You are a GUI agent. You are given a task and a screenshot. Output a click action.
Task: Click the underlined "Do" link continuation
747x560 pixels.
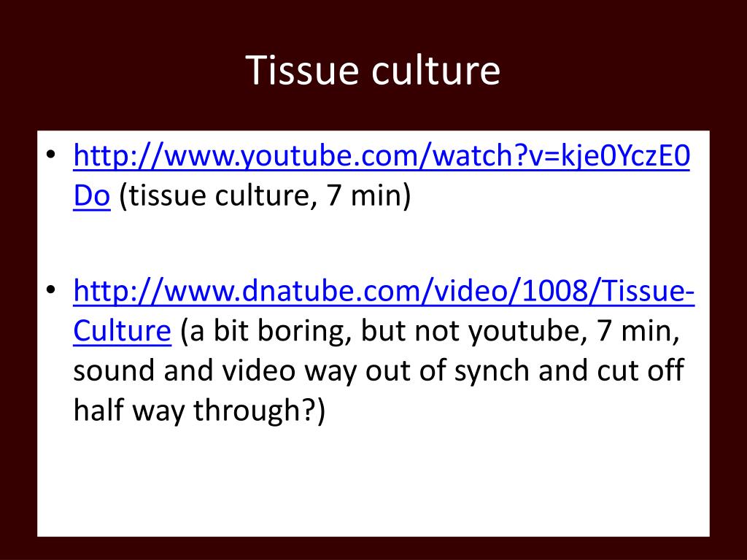92,195
